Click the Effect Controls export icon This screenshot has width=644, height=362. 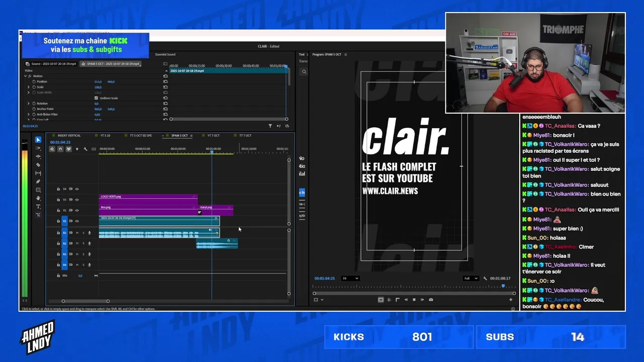tap(287, 126)
